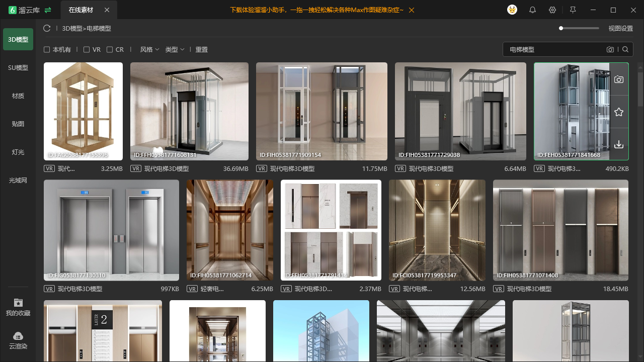
Task: Pin the window with the pushpin icon
Action: (x=573, y=10)
